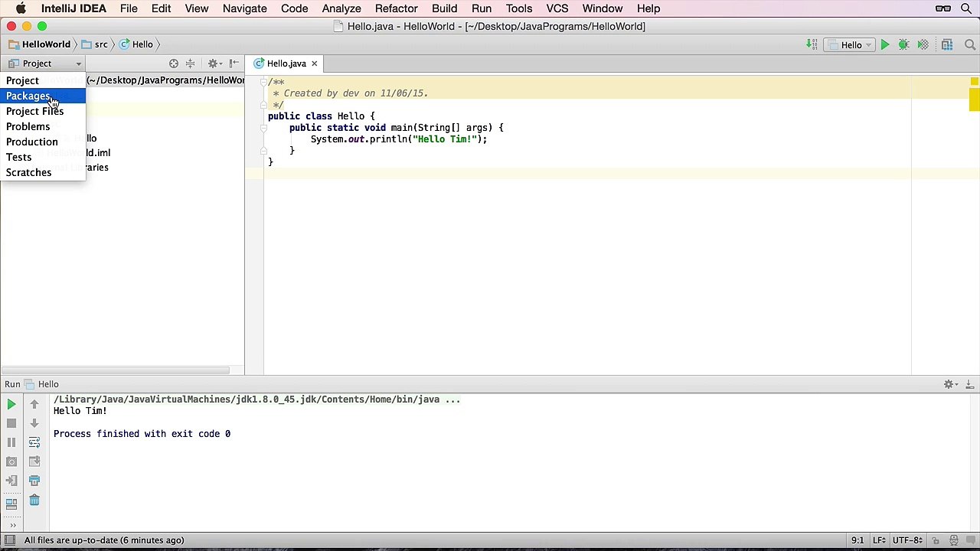
Task: Click the Stop button in Run panel
Action: coord(11,423)
